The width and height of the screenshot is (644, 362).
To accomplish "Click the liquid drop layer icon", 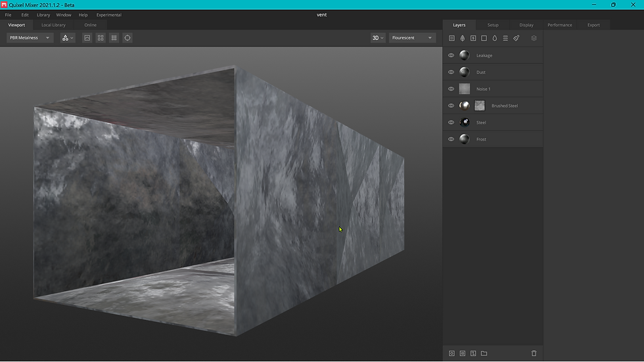I will pos(495,38).
